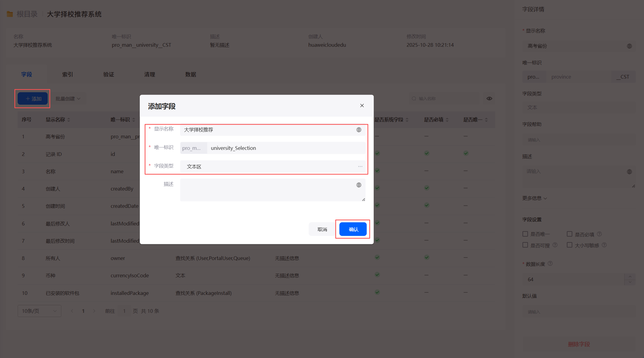The image size is (644, 358).
Task: Click the 确认 button
Action: [353, 229]
